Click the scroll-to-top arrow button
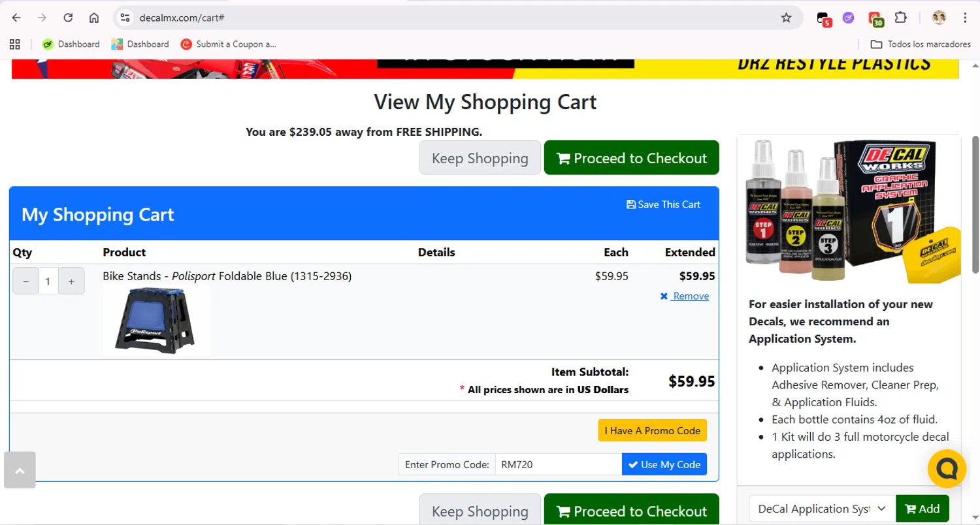This screenshot has width=980, height=525. pyautogui.click(x=20, y=469)
